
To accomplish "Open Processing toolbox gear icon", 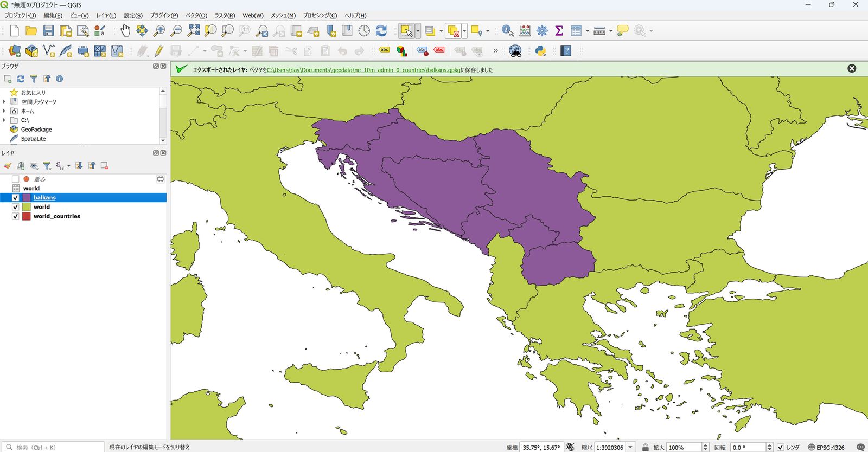I will click(542, 31).
